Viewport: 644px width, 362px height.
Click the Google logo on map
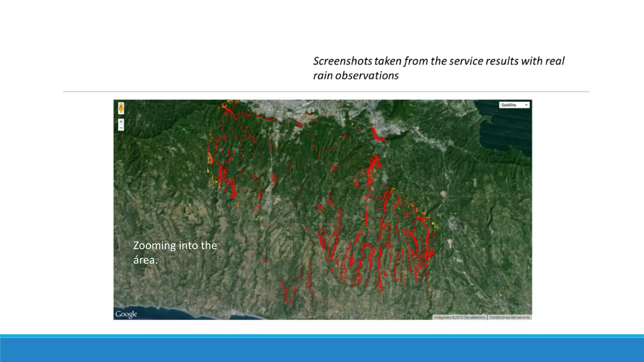click(x=126, y=314)
